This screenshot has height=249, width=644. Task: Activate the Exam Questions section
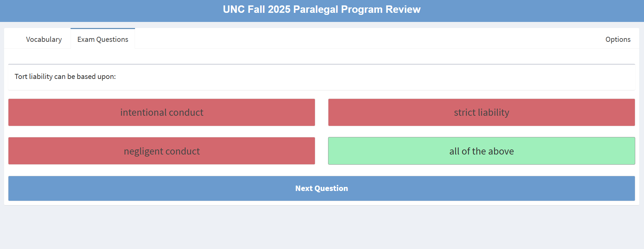(x=103, y=39)
